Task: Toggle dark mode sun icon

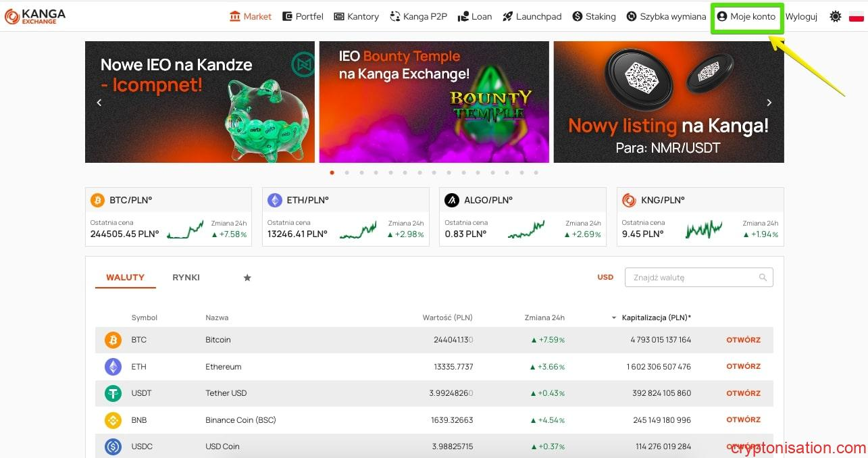Action: tap(836, 16)
